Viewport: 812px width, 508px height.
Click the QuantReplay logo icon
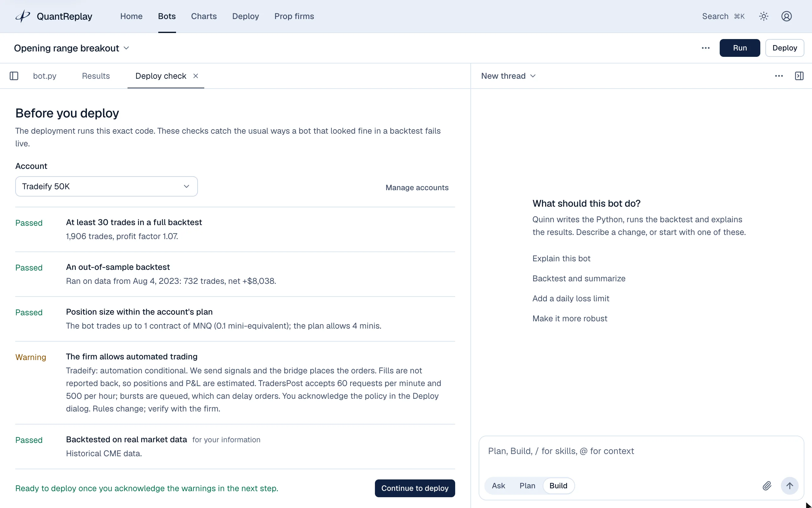tap(23, 16)
